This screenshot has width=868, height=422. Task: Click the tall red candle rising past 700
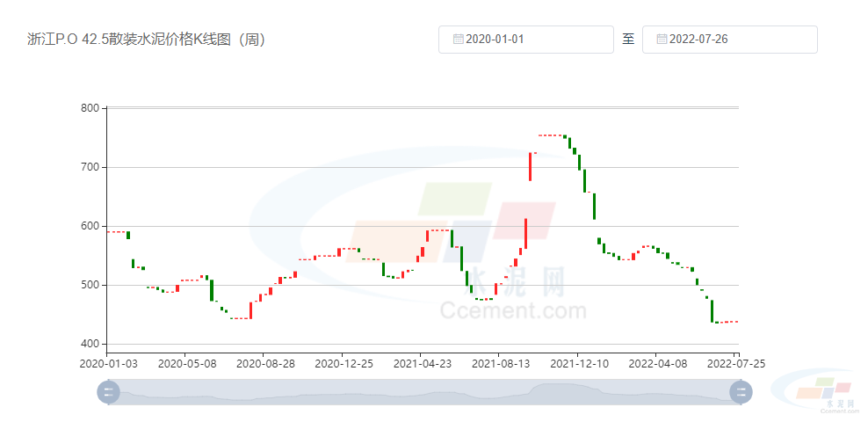pyautogui.click(x=531, y=167)
